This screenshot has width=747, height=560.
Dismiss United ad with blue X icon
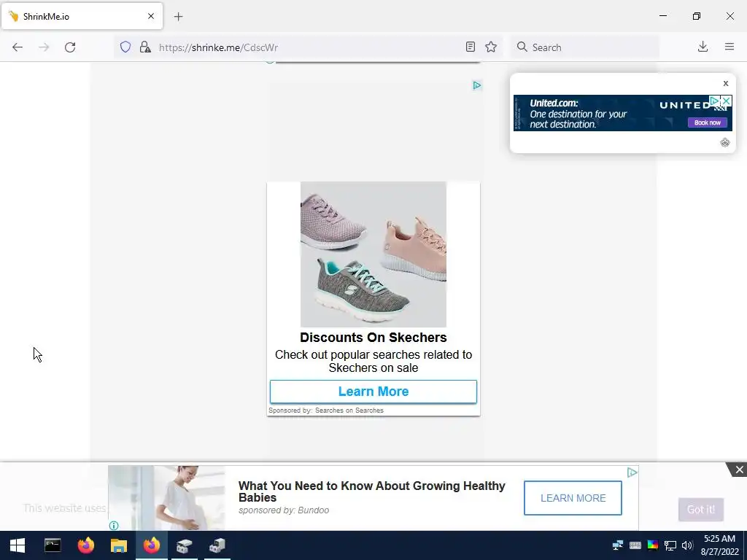pos(726,101)
